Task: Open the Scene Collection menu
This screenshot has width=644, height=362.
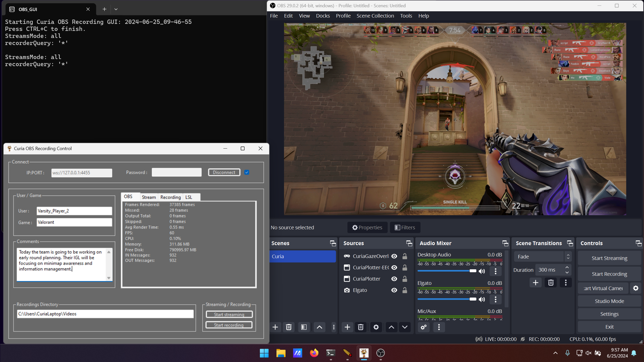Action: click(375, 16)
